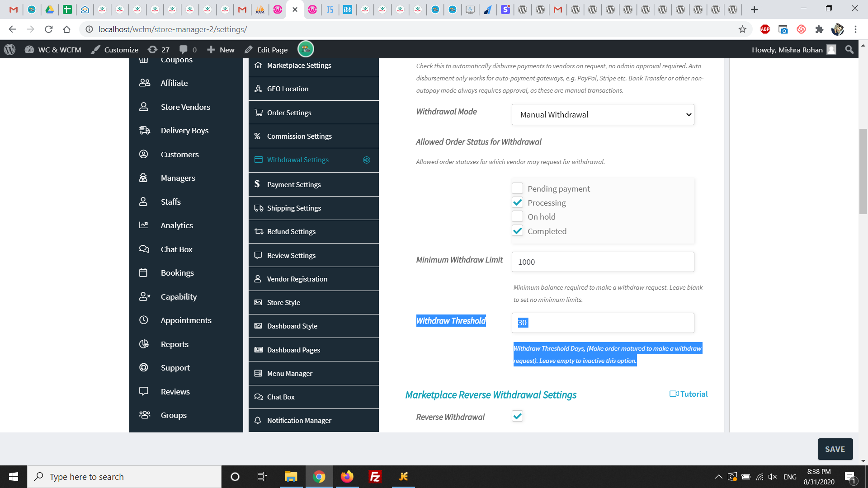Disable the Reverse Withdrawal checkbox
The image size is (868, 488).
[x=517, y=416]
